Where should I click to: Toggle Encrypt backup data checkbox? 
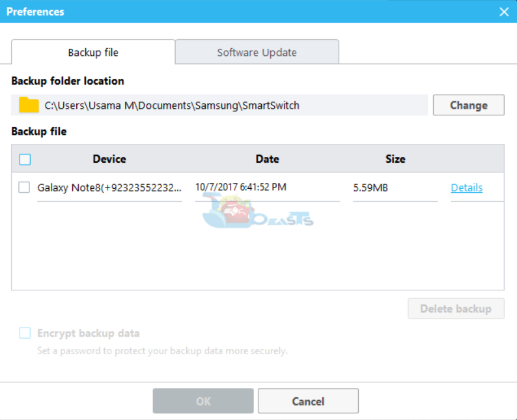25,333
